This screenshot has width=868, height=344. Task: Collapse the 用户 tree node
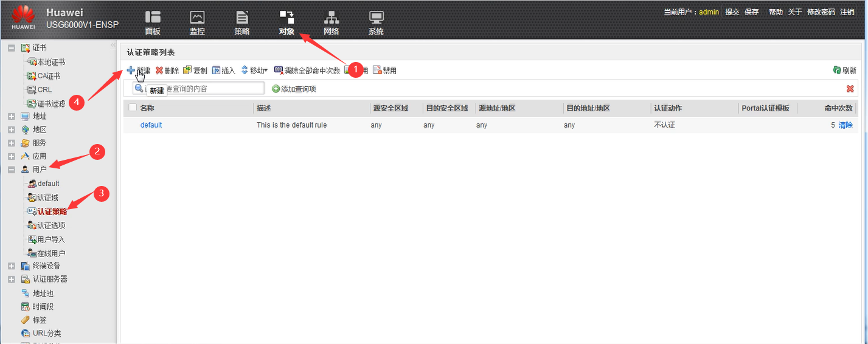(11, 170)
